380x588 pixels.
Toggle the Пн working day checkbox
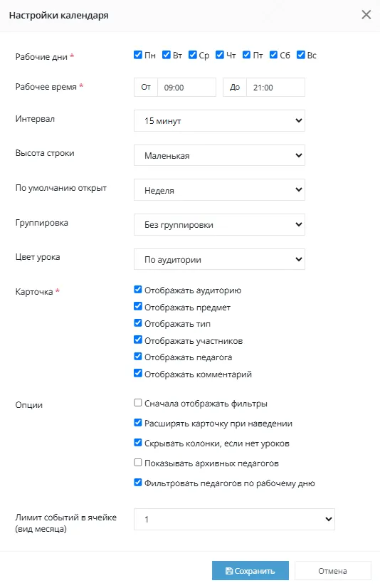click(x=138, y=55)
